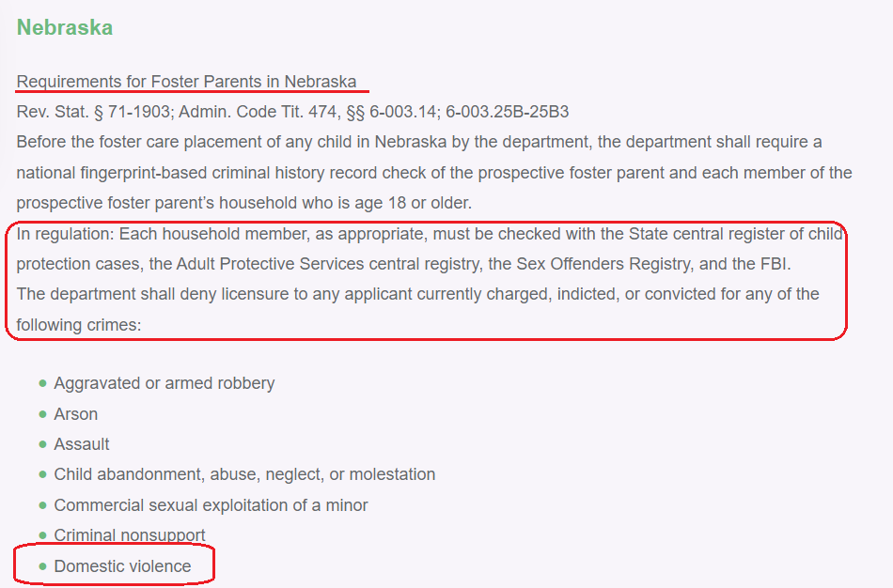893x588 pixels.
Task: Click the green bullet beside Assault
Action: pos(42,444)
